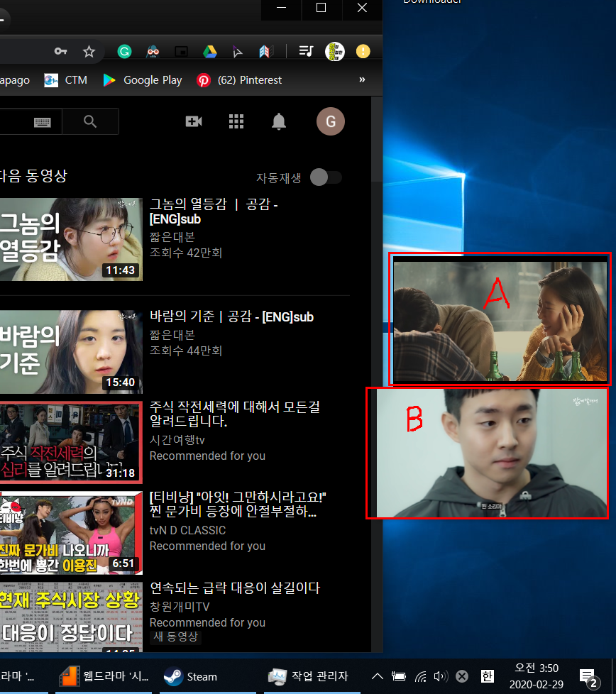Click the 새 동영상 badge
Viewport: 616px width, 694px height.
click(x=176, y=637)
